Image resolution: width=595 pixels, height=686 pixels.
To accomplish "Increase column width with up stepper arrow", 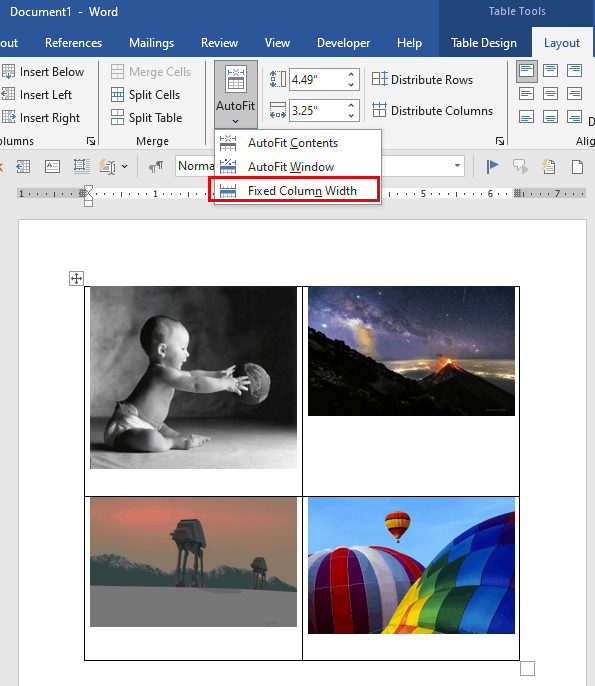I will pos(351,105).
